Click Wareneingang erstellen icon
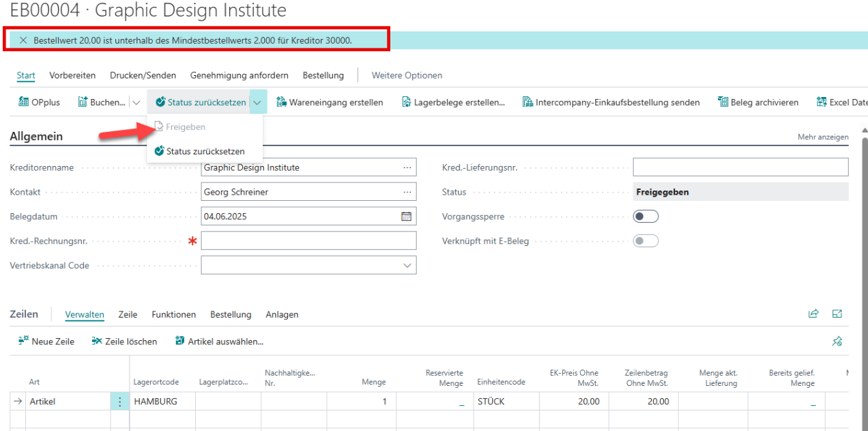This screenshot has width=868, height=431. coord(281,102)
